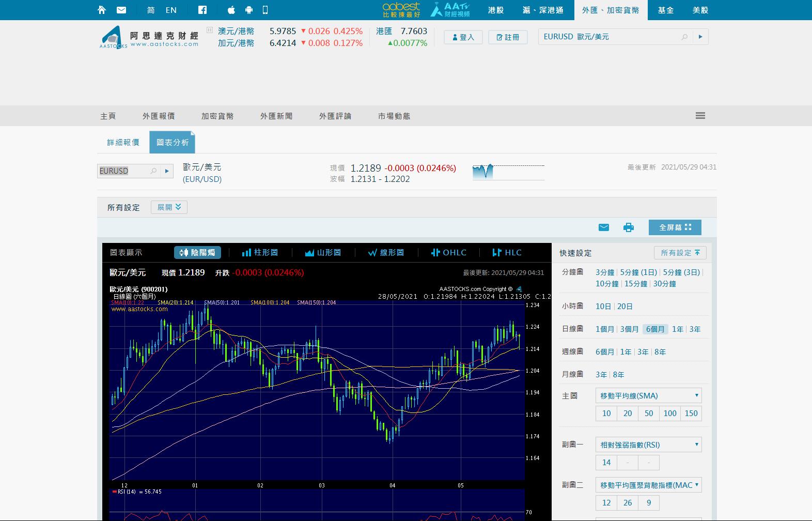812x521 pixels.
Task: Click the EURUSD symbol input field
Action: [x=124, y=171]
